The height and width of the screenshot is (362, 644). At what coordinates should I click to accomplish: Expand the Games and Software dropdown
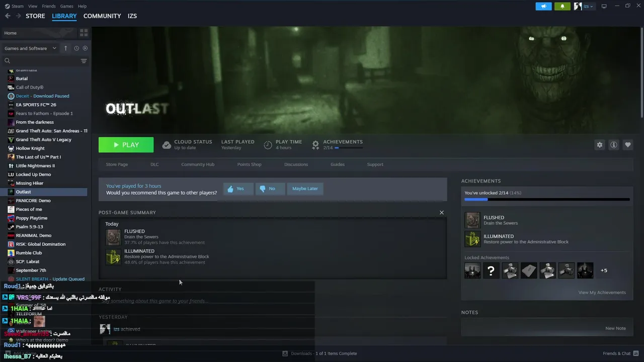[30, 48]
